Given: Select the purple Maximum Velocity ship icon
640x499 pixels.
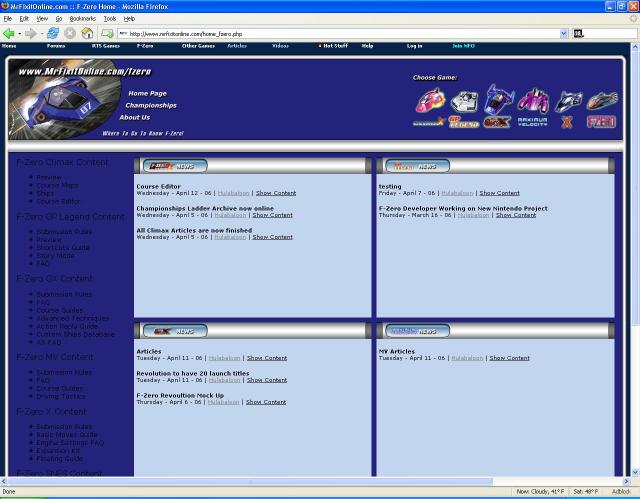Looking at the screenshot, I should point(533,100).
